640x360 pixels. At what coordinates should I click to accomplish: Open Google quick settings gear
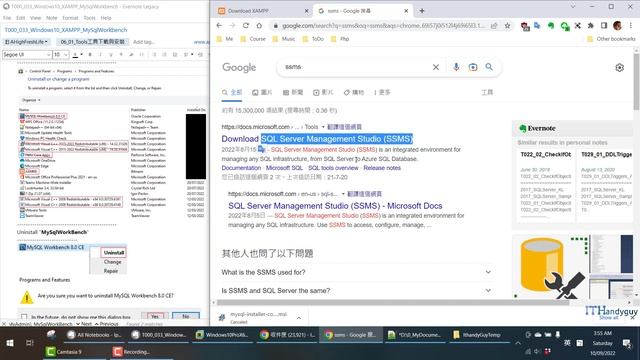pos(620,68)
